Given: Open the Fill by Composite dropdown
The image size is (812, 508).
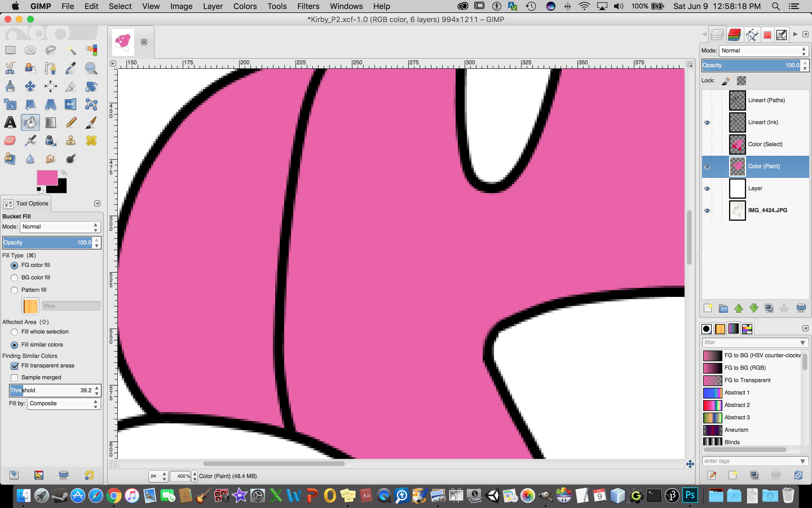Looking at the screenshot, I should [64, 404].
